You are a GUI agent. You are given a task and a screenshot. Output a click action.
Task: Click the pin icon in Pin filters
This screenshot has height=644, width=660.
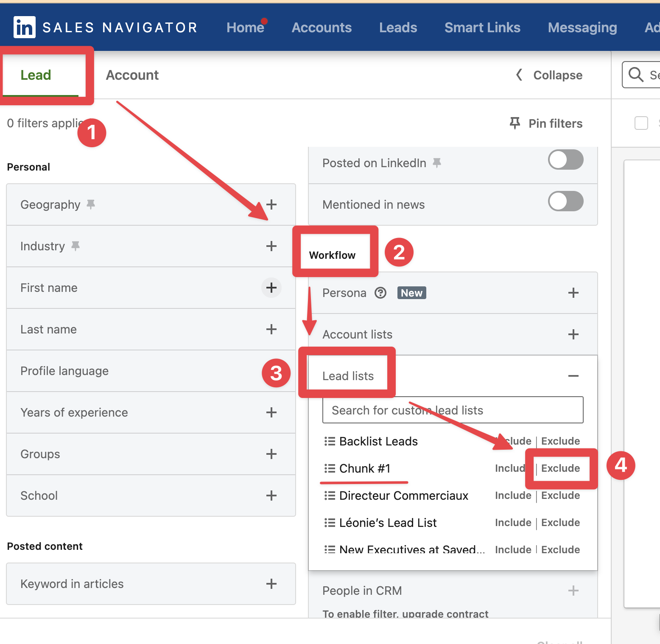(x=515, y=123)
